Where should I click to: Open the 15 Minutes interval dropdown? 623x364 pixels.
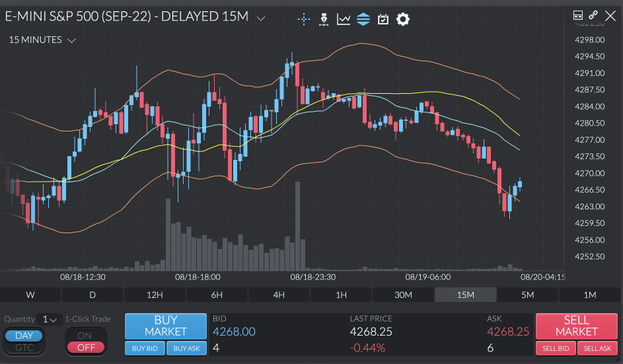[71, 40]
